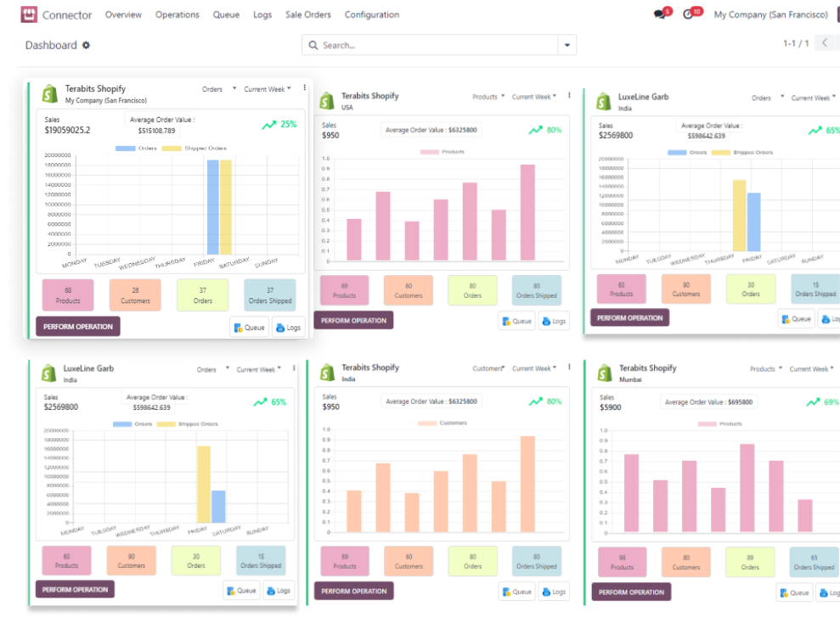Image resolution: width=840 pixels, height=623 pixels.
Task: Expand the Products dropdown on Mumbai card
Action: [765, 369]
